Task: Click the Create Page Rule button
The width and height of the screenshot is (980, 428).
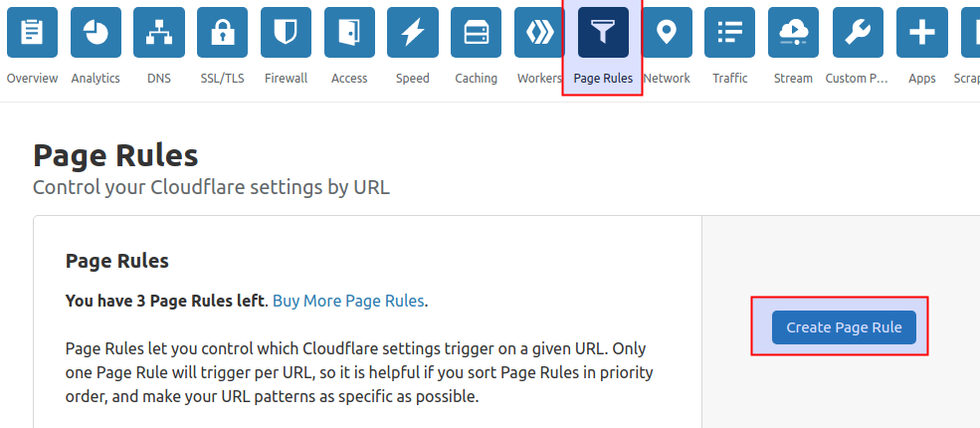Action: (844, 327)
